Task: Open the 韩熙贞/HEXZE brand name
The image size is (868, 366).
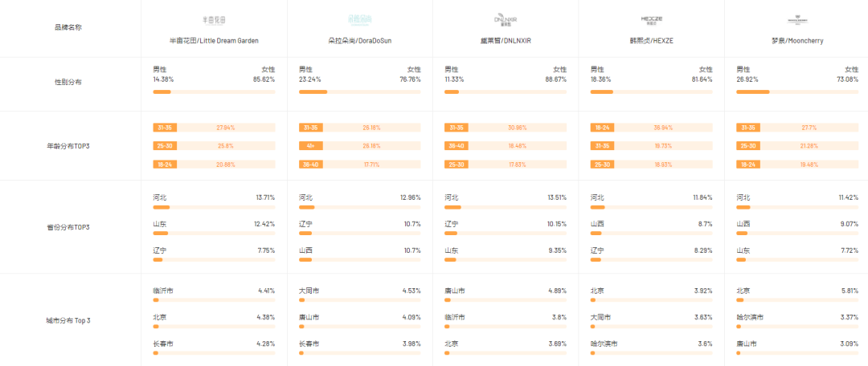Action: 651,40
